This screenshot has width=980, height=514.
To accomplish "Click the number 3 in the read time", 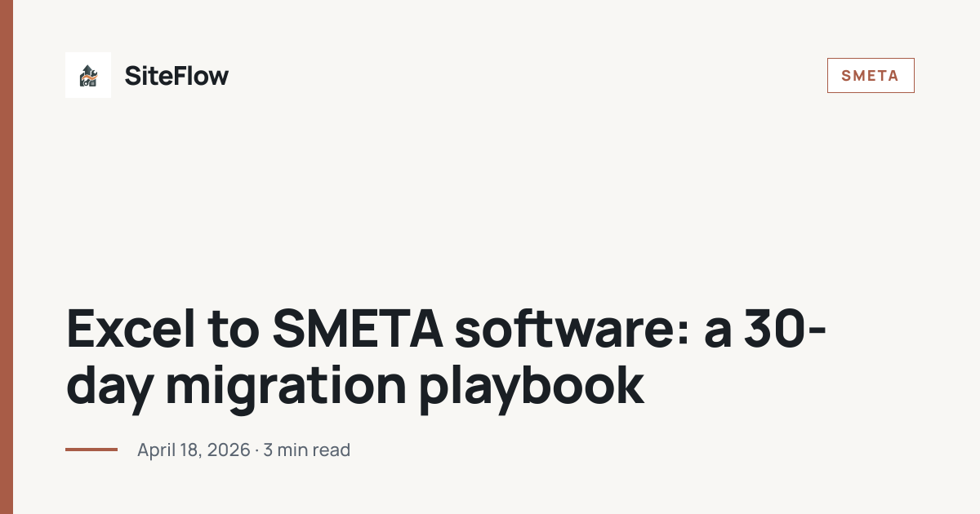I will pos(267,450).
